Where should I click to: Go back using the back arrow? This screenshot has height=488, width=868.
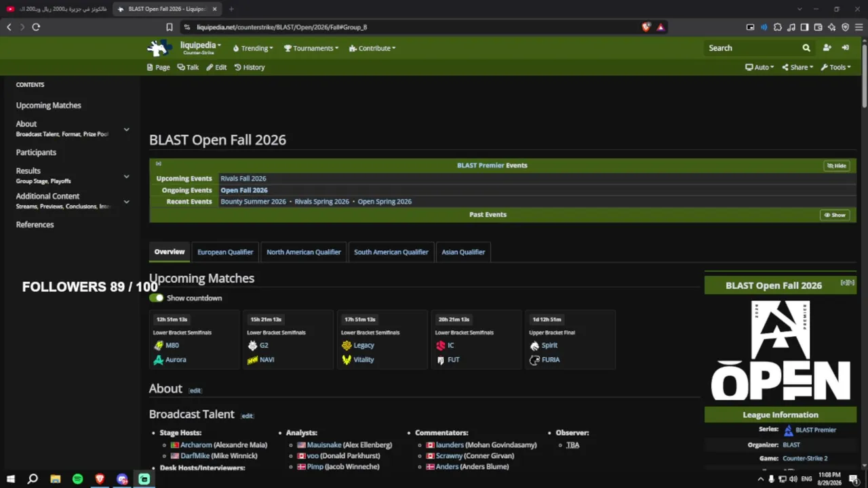coord(9,27)
